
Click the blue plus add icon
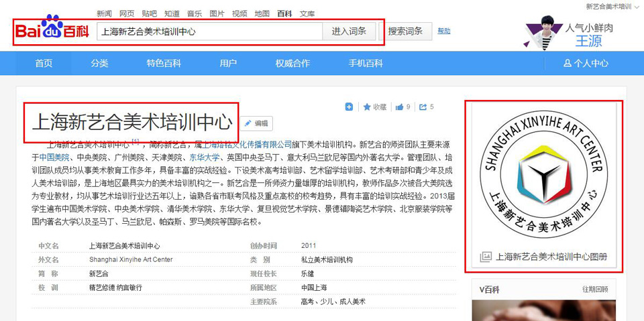(349, 107)
